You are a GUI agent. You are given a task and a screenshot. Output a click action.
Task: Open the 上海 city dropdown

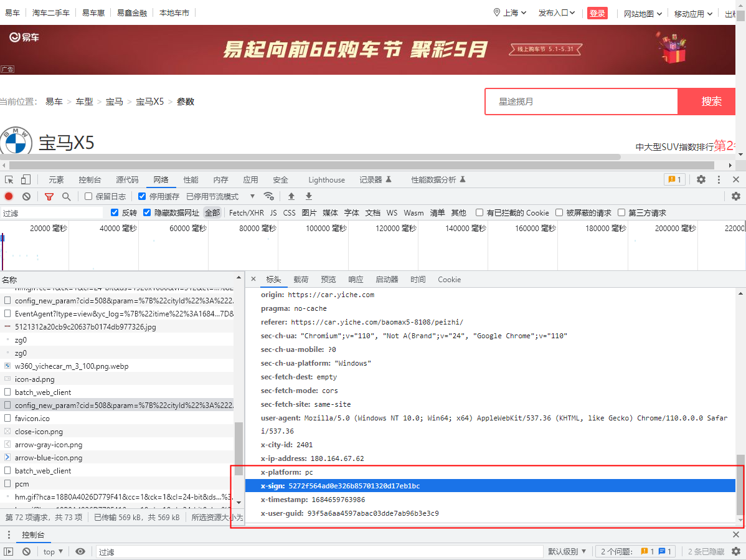click(515, 13)
